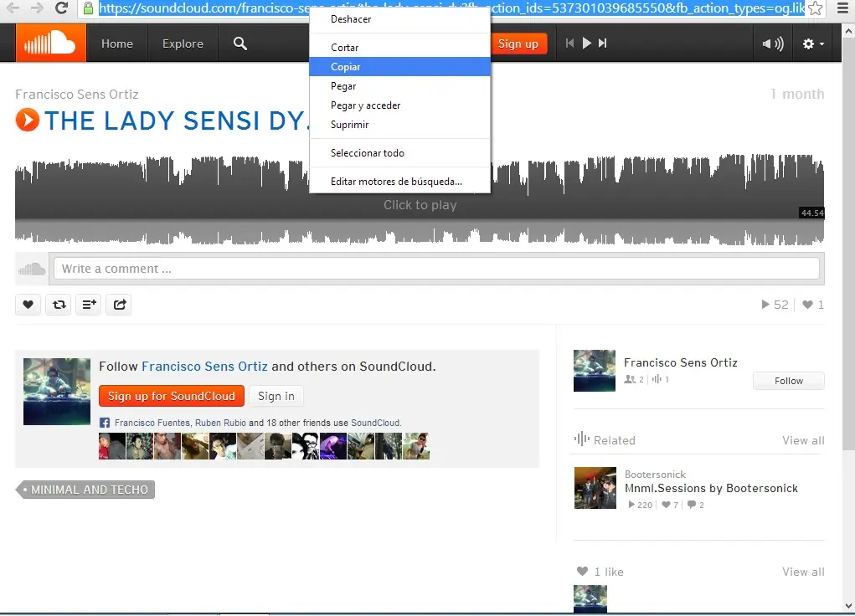Click inside the Write a comment field
The height and width of the screenshot is (616, 855).
(436, 269)
